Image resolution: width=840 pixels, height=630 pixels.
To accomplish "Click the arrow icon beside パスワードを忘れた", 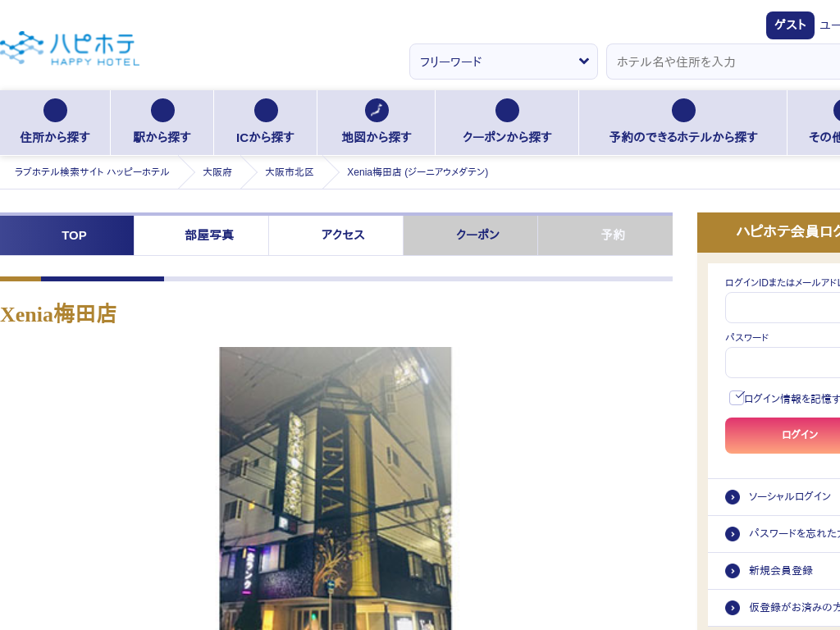I will click(x=733, y=534).
